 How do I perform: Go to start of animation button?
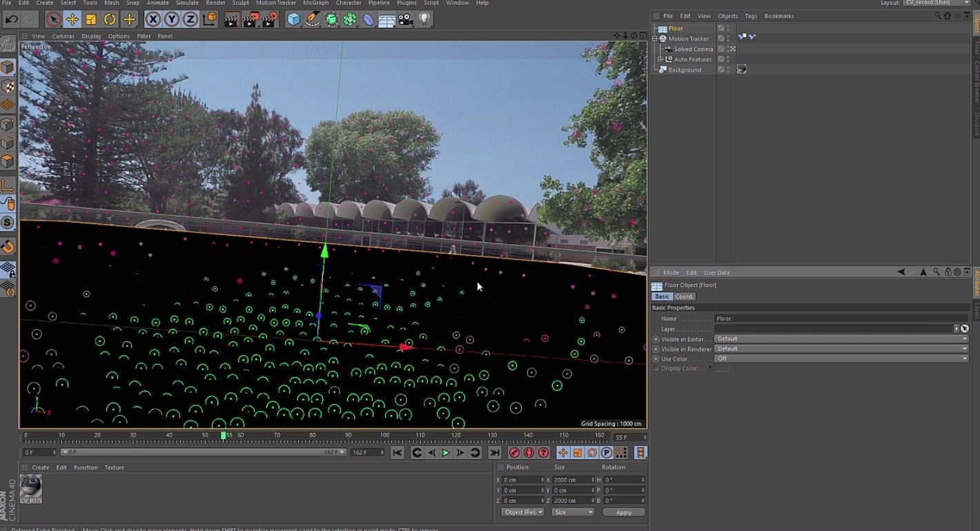pyautogui.click(x=397, y=452)
